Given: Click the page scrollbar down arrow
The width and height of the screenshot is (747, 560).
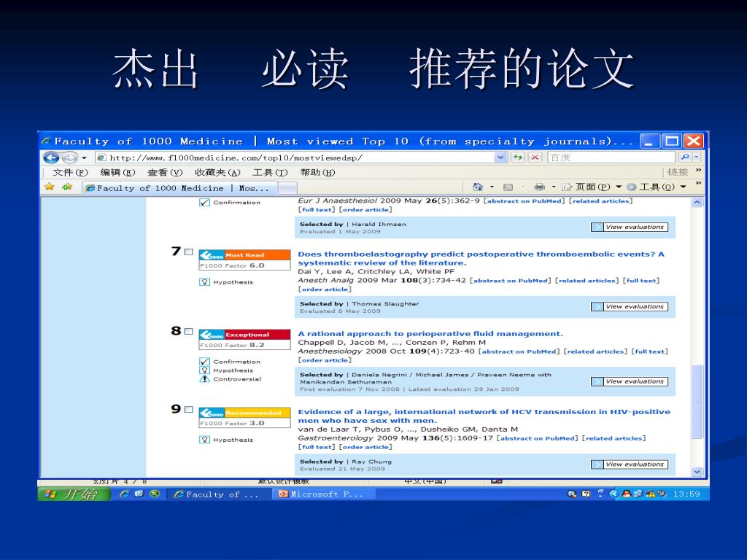Looking at the screenshot, I should (697, 472).
